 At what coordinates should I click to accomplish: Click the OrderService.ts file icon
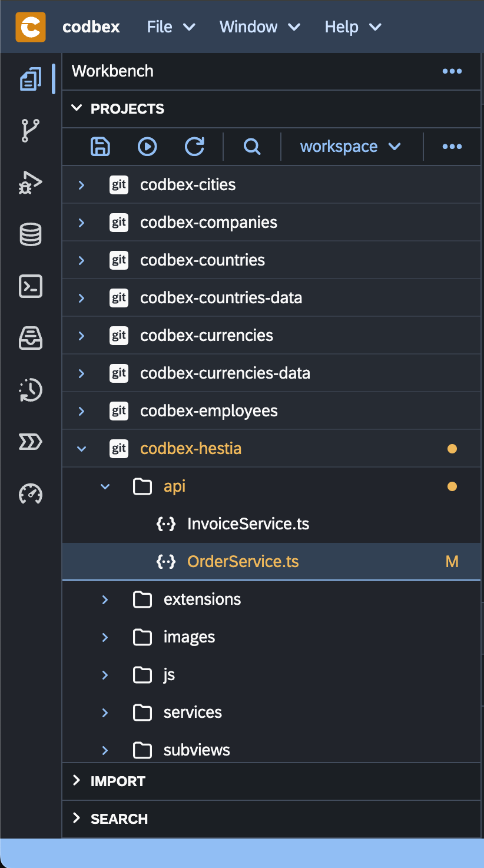(x=166, y=562)
